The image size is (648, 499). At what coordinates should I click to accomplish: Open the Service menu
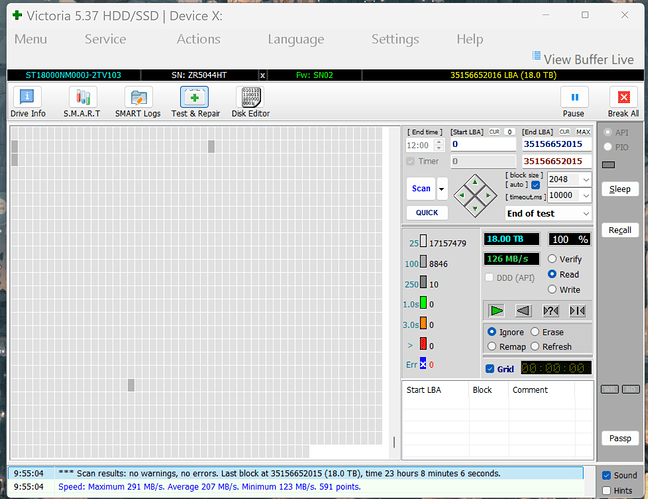pyautogui.click(x=105, y=39)
